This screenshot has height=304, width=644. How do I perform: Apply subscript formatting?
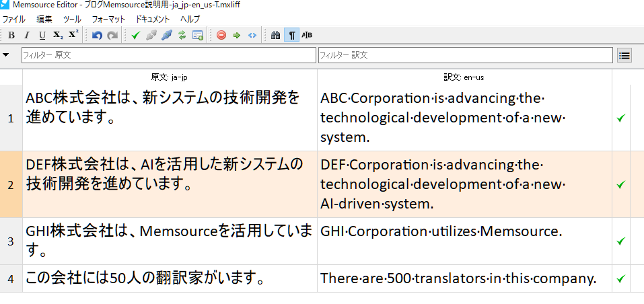pyautogui.click(x=58, y=35)
